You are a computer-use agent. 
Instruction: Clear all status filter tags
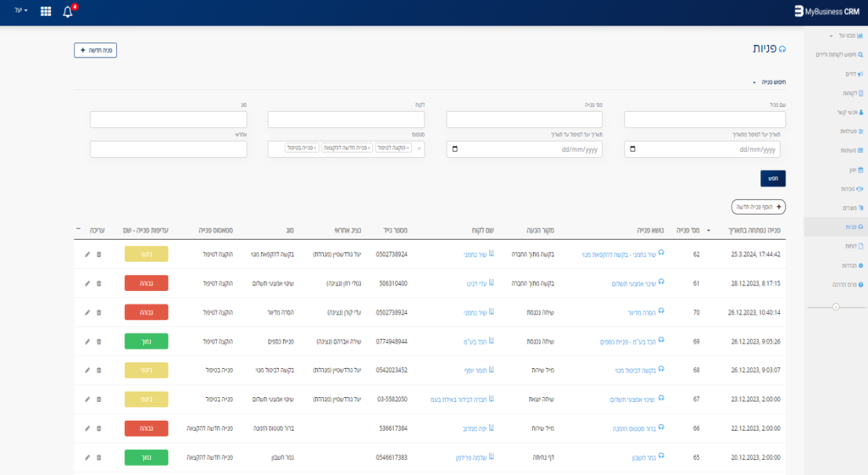pos(419,148)
